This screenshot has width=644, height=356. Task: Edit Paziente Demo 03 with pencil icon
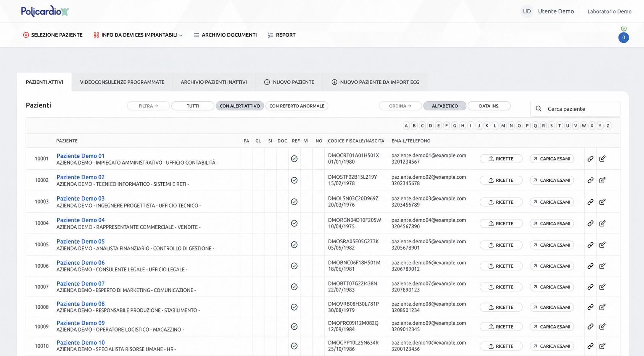pyautogui.click(x=602, y=202)
